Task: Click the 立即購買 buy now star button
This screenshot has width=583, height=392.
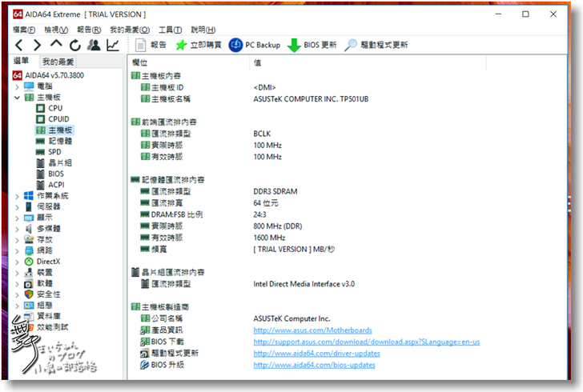Action: [198, 45]
